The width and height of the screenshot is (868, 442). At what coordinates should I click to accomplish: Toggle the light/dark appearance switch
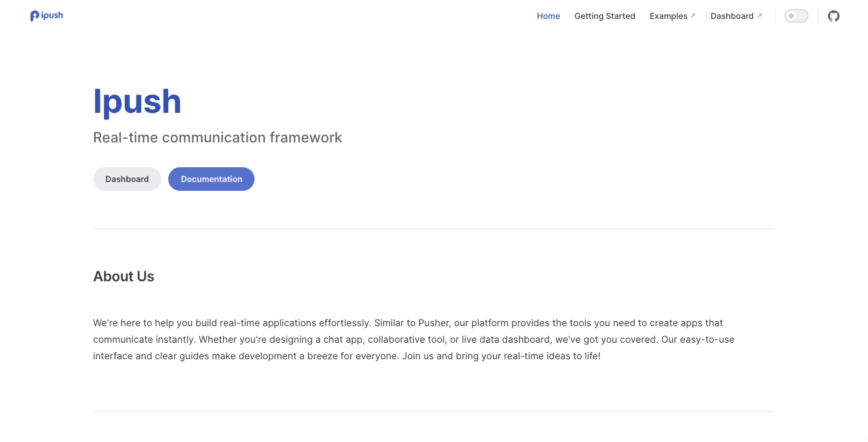click(796, 16)
